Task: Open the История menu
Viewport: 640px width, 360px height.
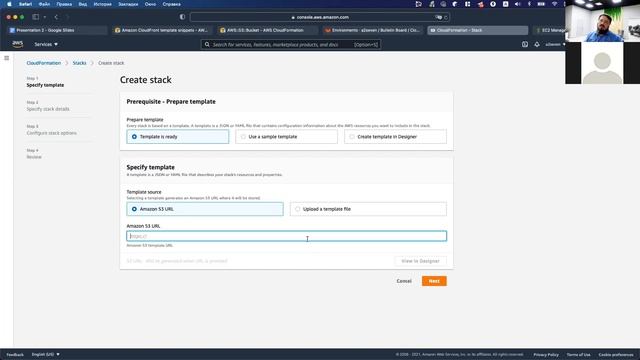Action: [x=102, y=4]
